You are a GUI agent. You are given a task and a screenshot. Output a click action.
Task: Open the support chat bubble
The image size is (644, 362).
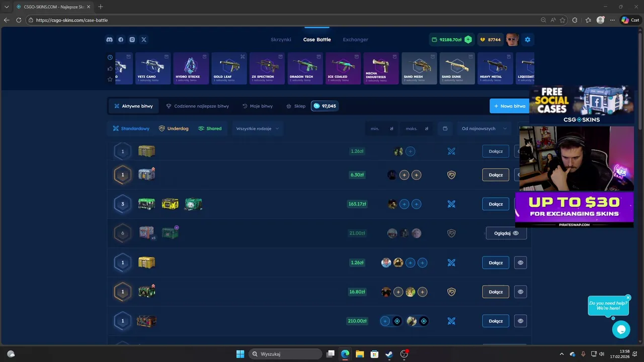621,330
